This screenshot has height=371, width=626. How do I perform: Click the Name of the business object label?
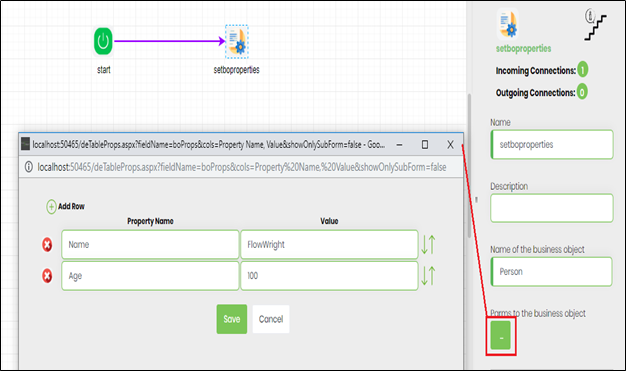tap(537, 250)
